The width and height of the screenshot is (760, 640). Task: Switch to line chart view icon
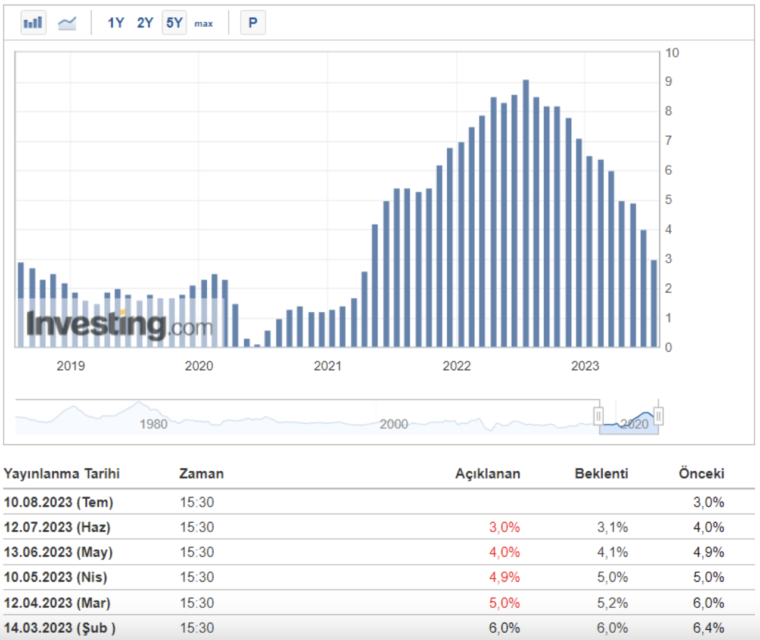tap(67, 23)
